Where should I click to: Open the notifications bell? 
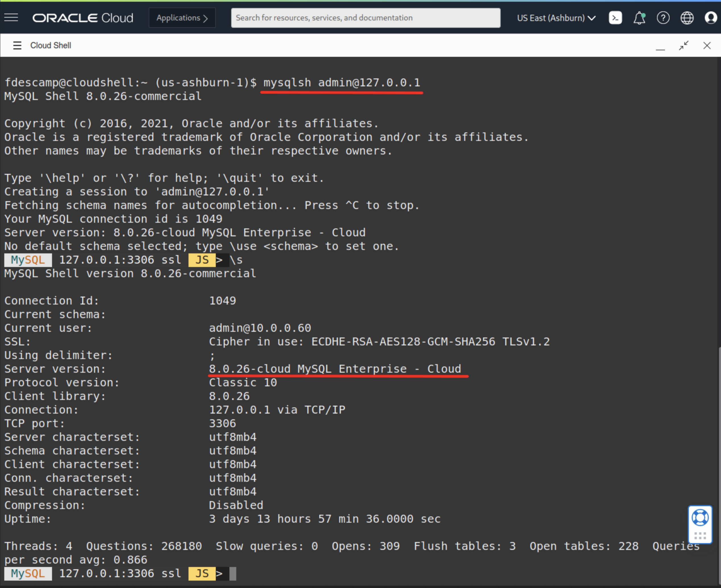click(x=639, y=18)
